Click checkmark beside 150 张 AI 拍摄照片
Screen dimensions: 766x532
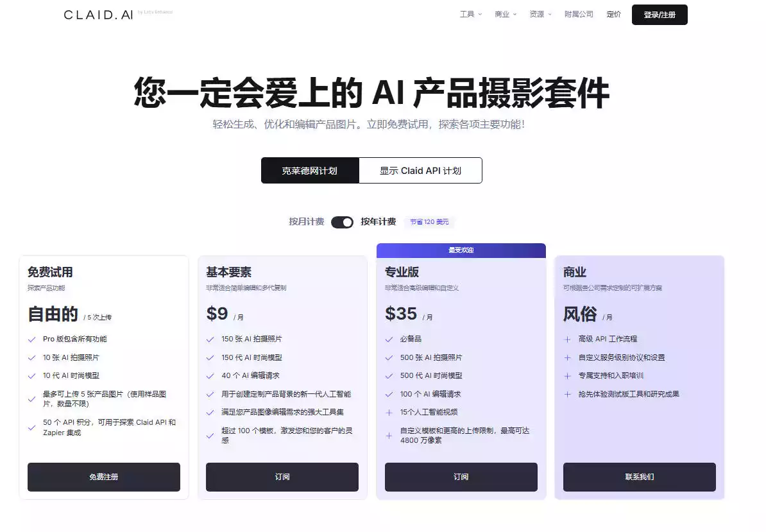[x=210, y=339]
